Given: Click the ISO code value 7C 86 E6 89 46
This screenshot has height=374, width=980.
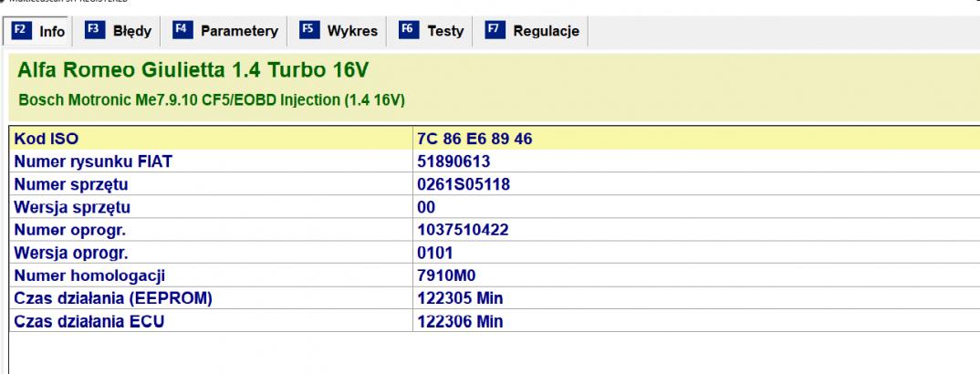Looking at the screenshot, I should tap(474, 139).
